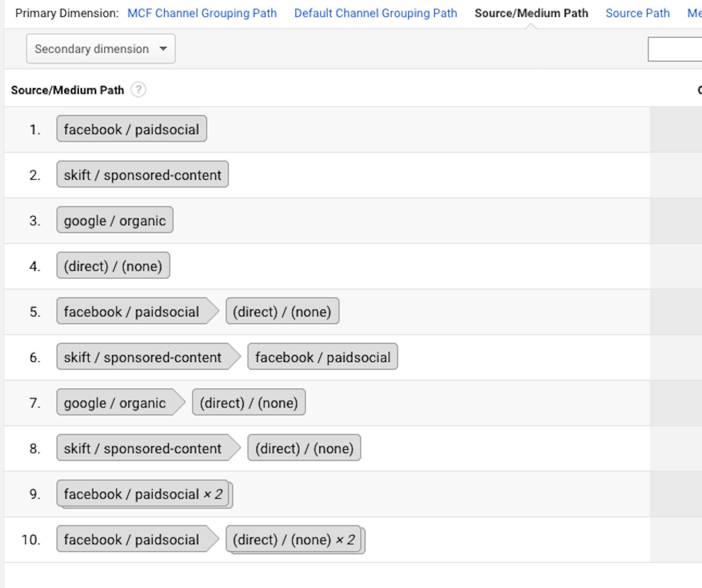The height and width of the screenshot is (588, 702).
Task: Click row number 1.
Action: (x=35, y=129)
